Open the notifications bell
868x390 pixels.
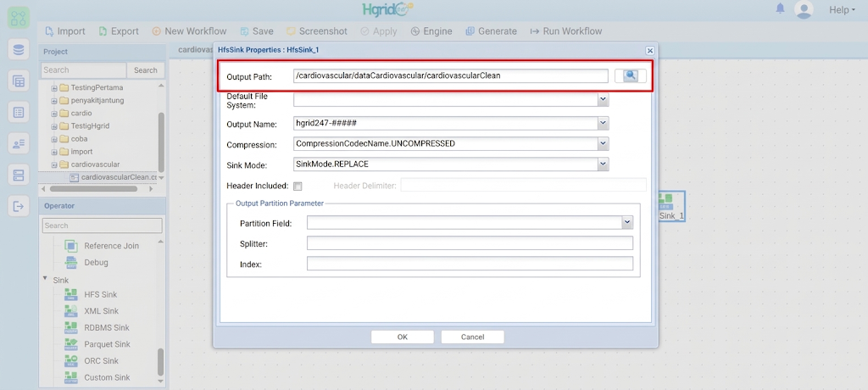[780, 8]
